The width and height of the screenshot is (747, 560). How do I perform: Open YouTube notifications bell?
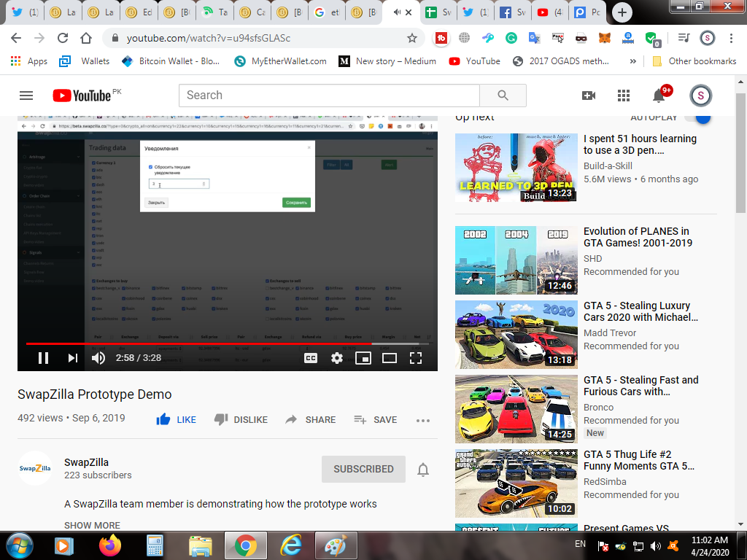659,95
